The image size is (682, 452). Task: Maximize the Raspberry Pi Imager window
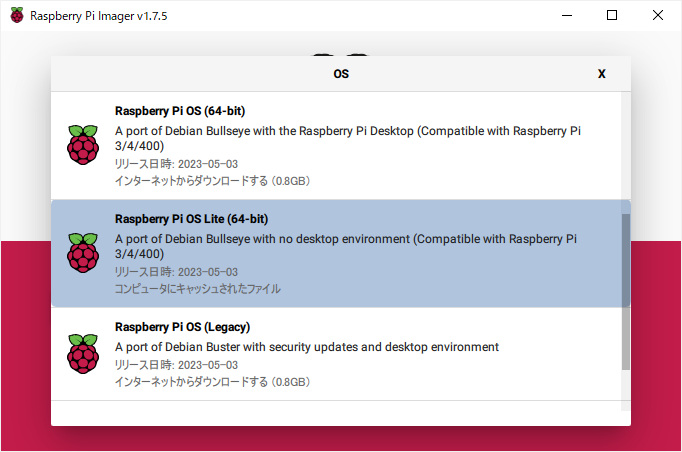[612, 15]
